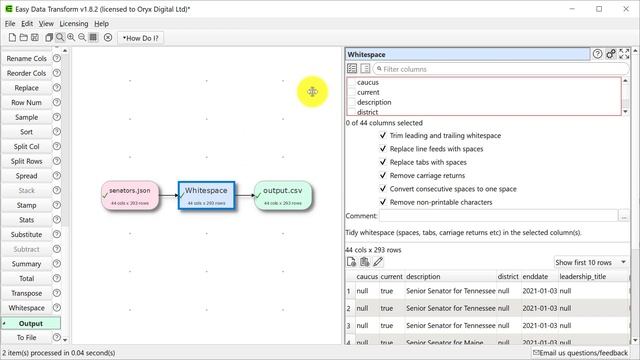
Task: Click the Total transform button
Action: click(27, 278)
